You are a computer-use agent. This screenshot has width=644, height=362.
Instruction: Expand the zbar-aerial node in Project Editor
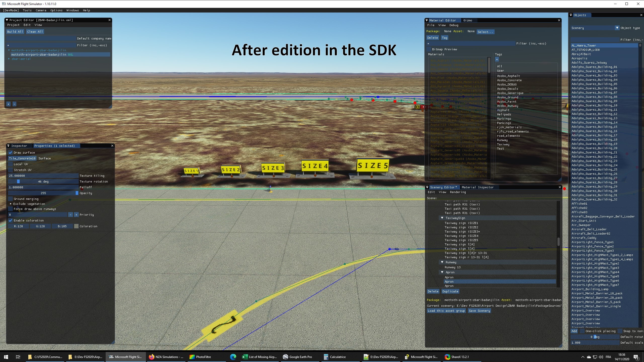[9, 59]
